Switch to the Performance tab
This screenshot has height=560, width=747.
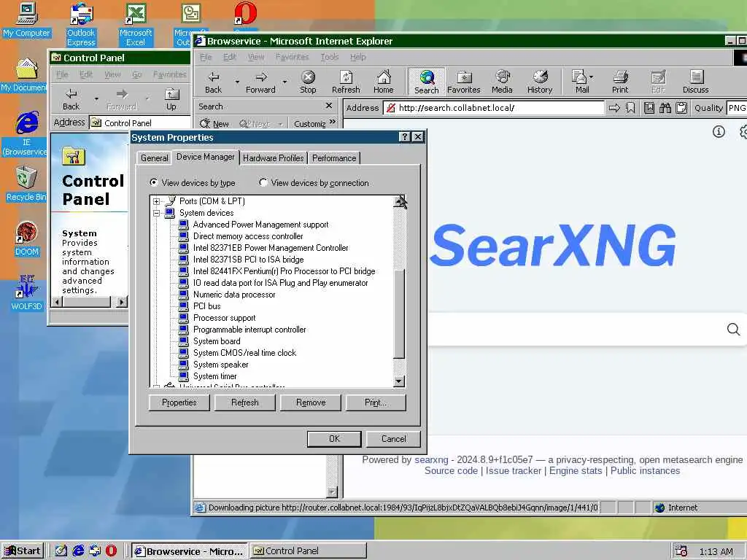334,158
